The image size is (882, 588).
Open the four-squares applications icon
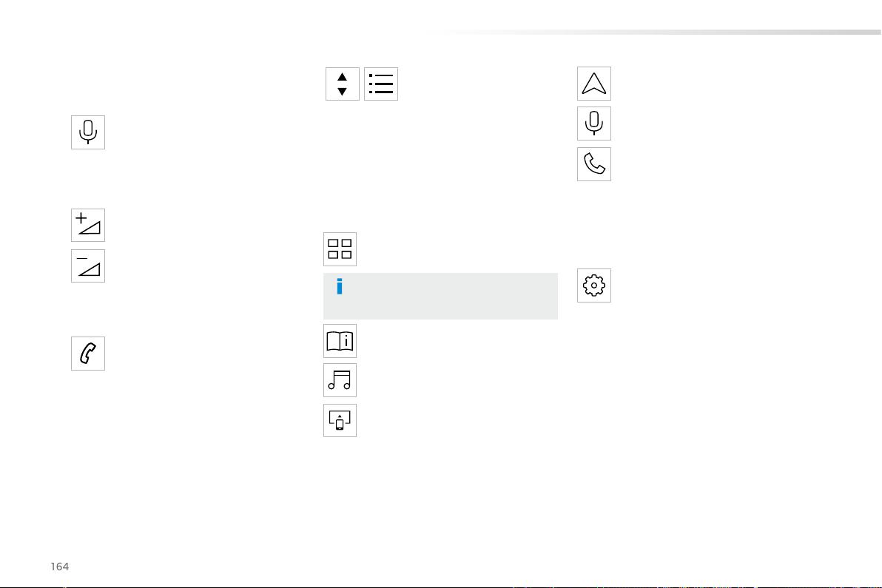tap(340, 249)
